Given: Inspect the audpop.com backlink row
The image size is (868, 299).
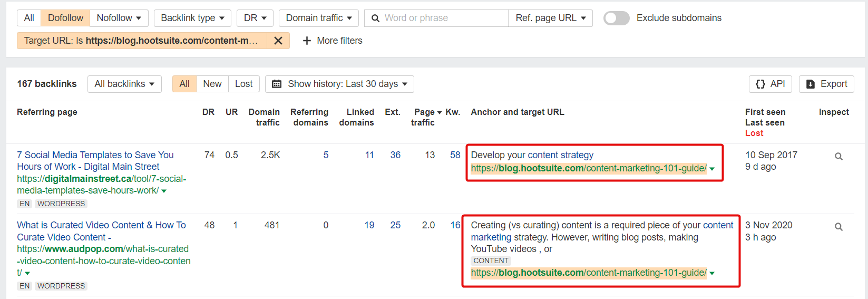Looking at the screenshot, I should point(838,227).
